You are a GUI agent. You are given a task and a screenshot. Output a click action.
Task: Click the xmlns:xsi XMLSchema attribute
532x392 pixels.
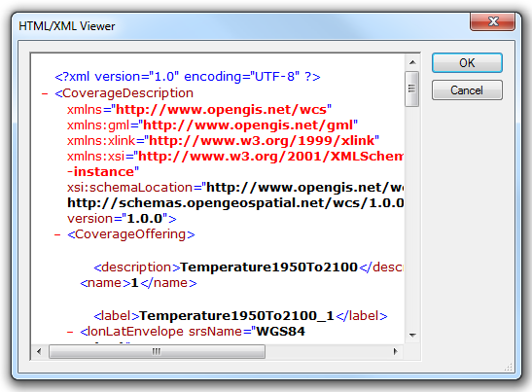234,157
